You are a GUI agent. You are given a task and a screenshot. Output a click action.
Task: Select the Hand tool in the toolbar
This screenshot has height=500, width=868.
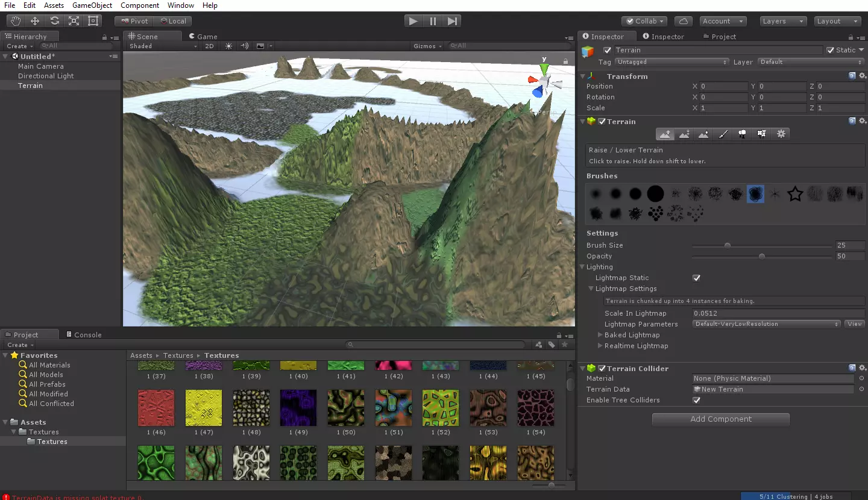[x=15, y=21]
